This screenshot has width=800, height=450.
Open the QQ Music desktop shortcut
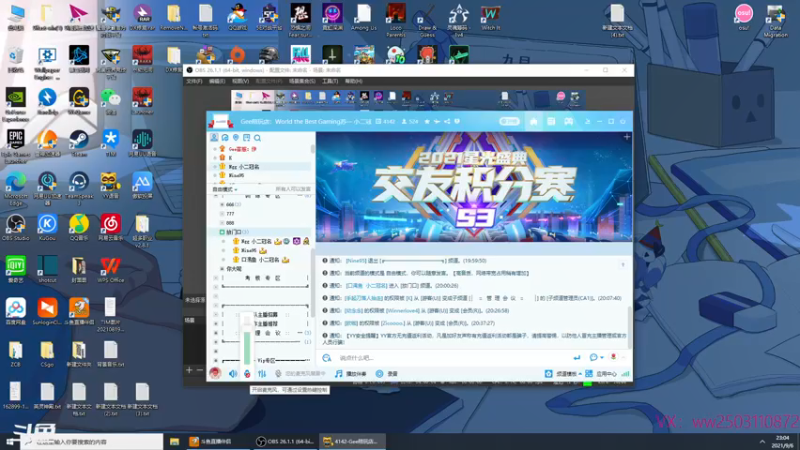79,227
